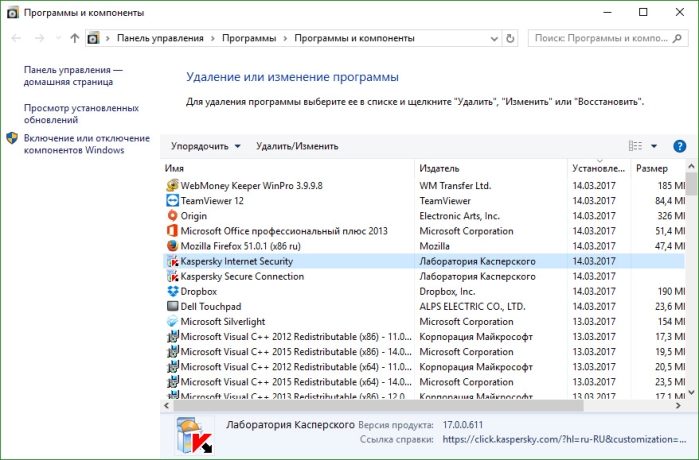Select Mozilla Firefox 51.0.1 name text

[241, 246]
